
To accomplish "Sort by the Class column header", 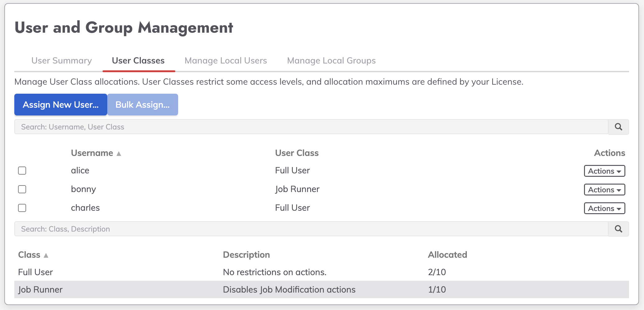I will coord(29,255).
